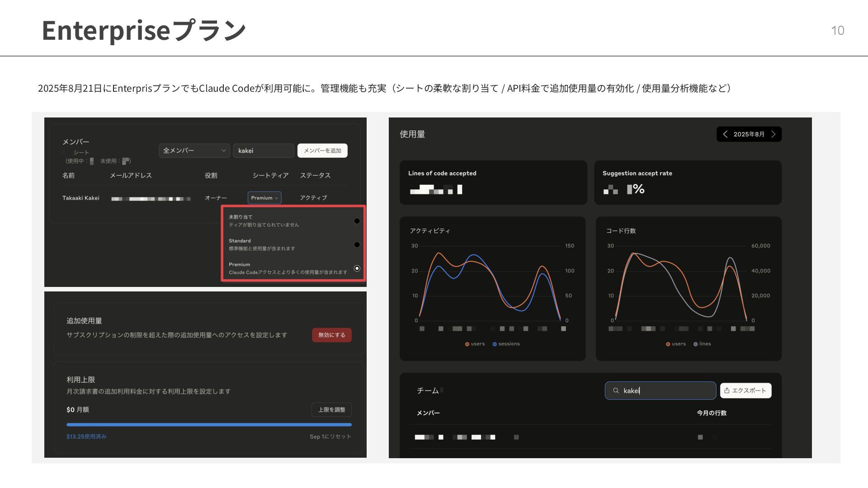Click orange users legend dot in アクティビティ chart
This screenshot has height=488, width=868.
467,344
